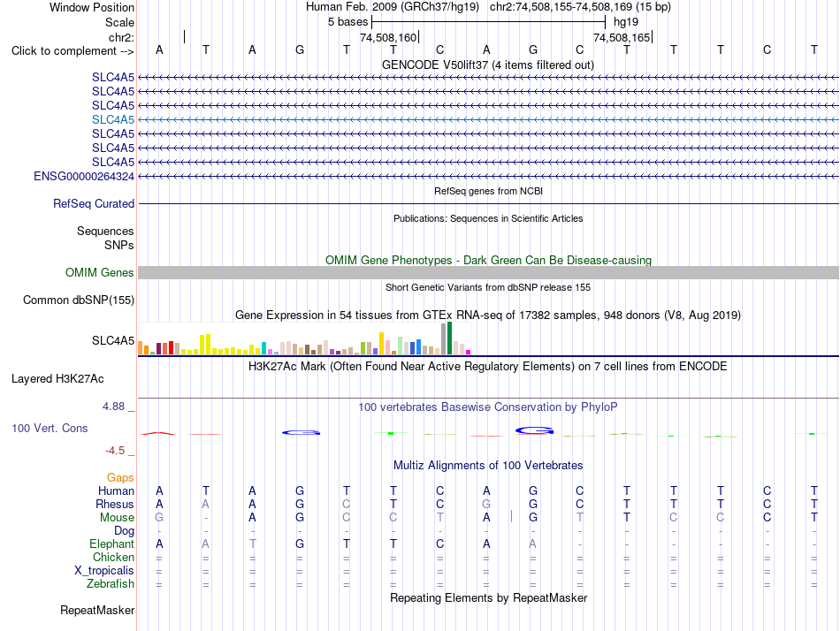Screen dimensions: 840x631
Task: Click position label 74,508,160
Action: (x=388, y=37)
